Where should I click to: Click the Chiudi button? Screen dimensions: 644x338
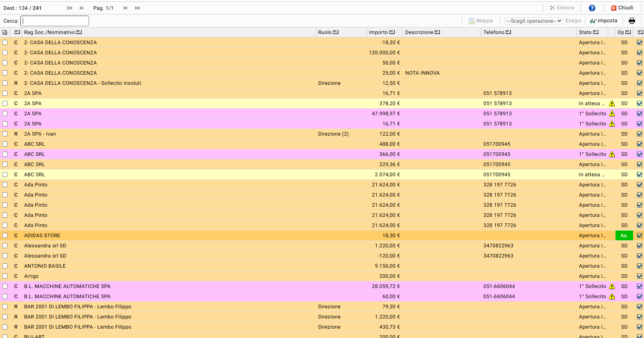coord(622,8)
